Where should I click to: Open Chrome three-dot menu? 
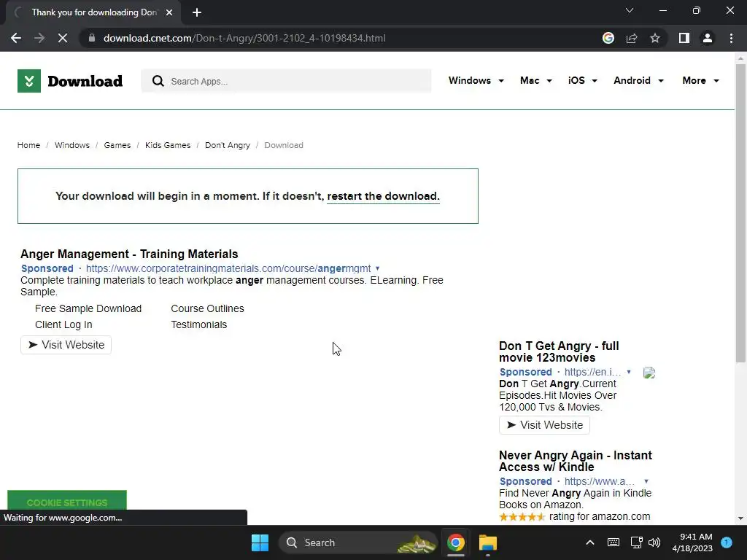point(731,38)
